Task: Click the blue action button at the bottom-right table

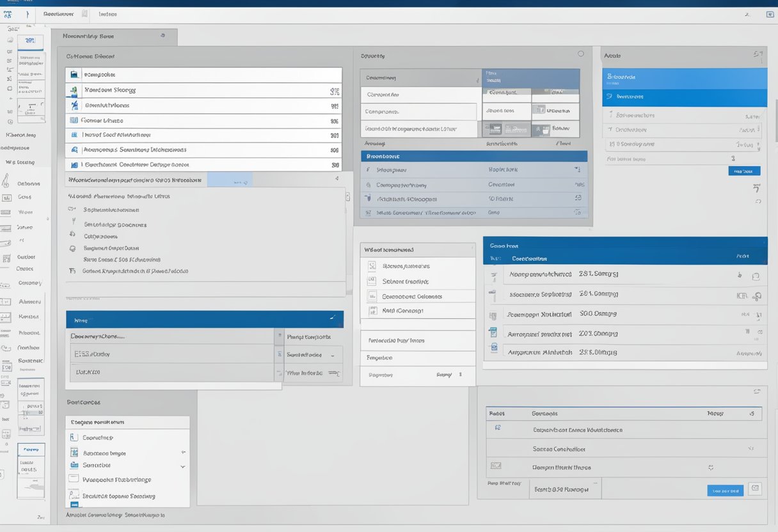Action: click(725, 490)
